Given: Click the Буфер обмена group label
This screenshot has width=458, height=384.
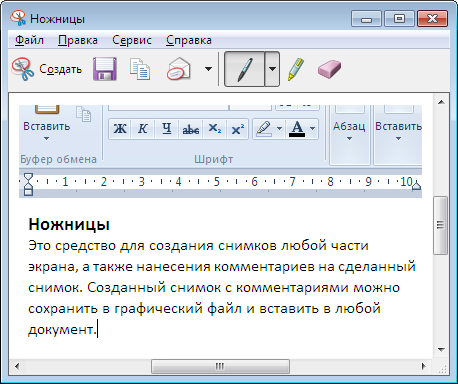Looking at the screenshot, I should click(58, 159).
